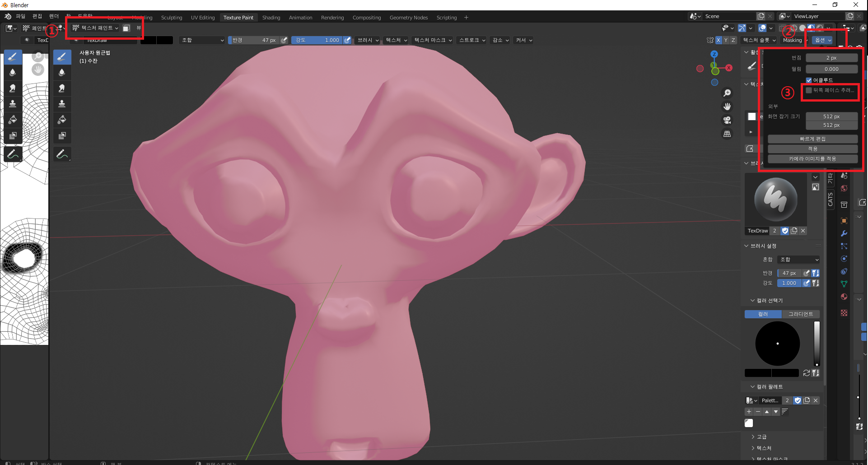Select the Mask tool in 3D viewport toolbar

pos(62,135)
